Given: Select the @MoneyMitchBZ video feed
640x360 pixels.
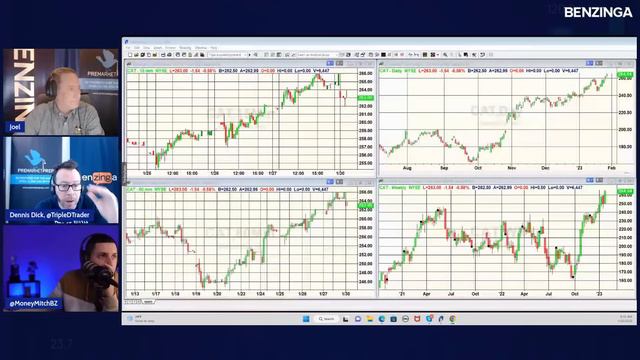Looking at the screenshot, I should 61,269.
